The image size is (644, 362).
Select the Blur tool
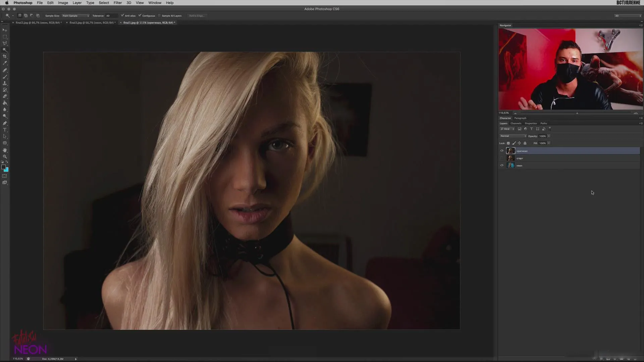click(5, 110)
